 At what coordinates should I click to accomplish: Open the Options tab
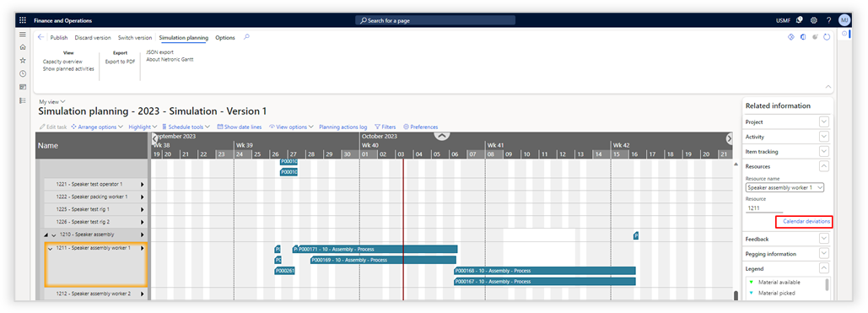point(224,38)
